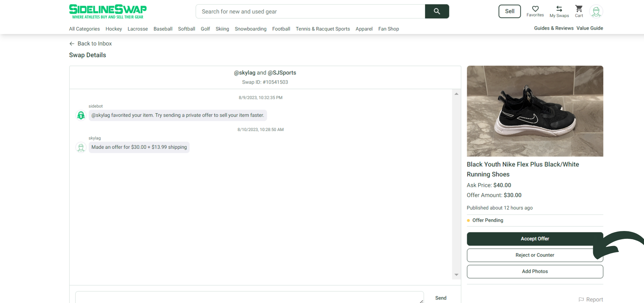
Task: Open the Value Guide link
Action: tap(590, 28)
